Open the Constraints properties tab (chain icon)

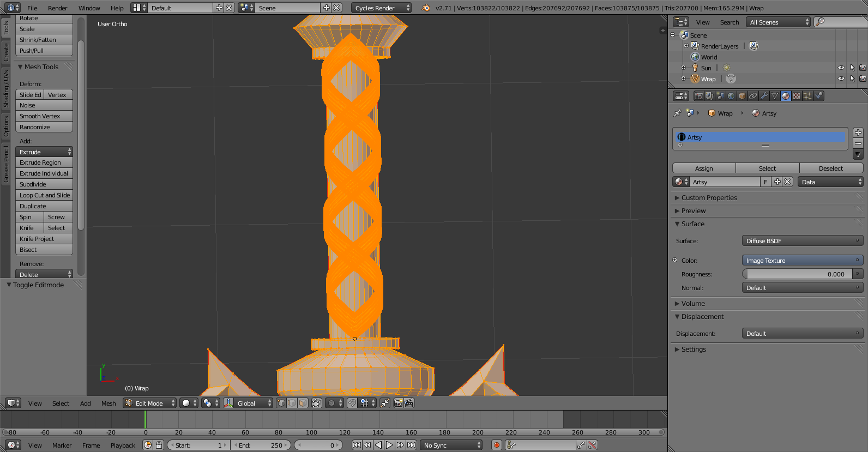tap(753, 96)
